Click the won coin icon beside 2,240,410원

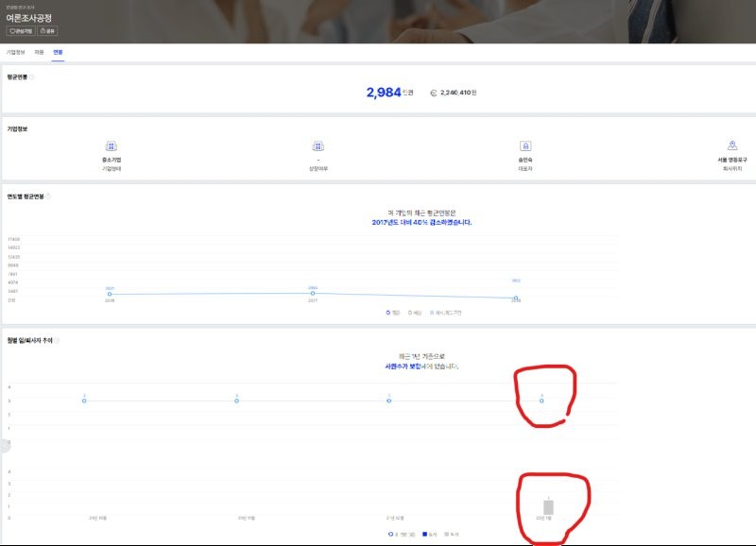(434, 93)
